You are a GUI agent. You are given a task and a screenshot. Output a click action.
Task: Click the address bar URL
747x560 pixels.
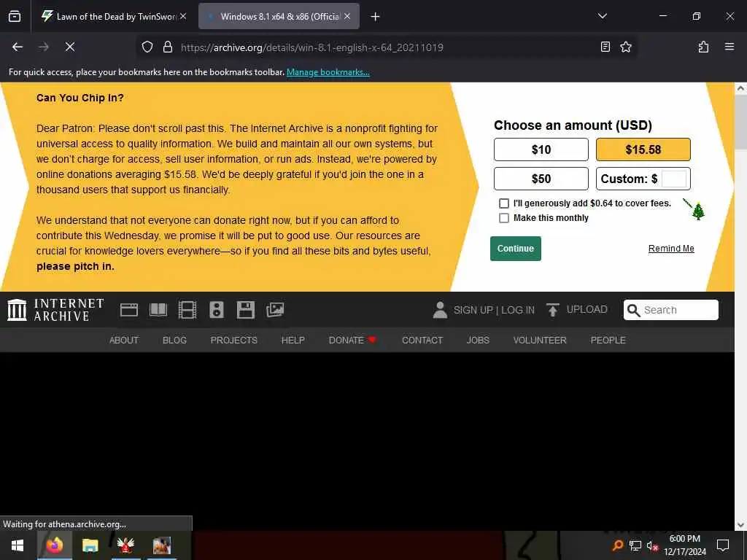tap(312, 47)
